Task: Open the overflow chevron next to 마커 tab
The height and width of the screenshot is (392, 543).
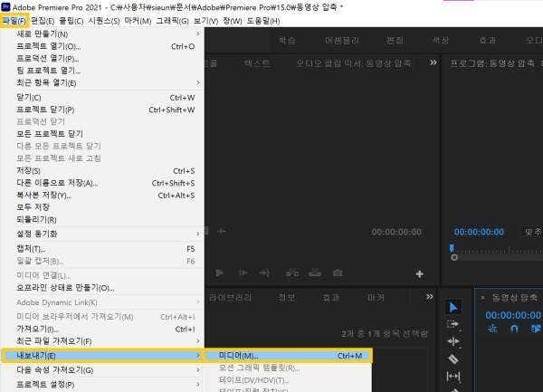Action: point(430,297)
